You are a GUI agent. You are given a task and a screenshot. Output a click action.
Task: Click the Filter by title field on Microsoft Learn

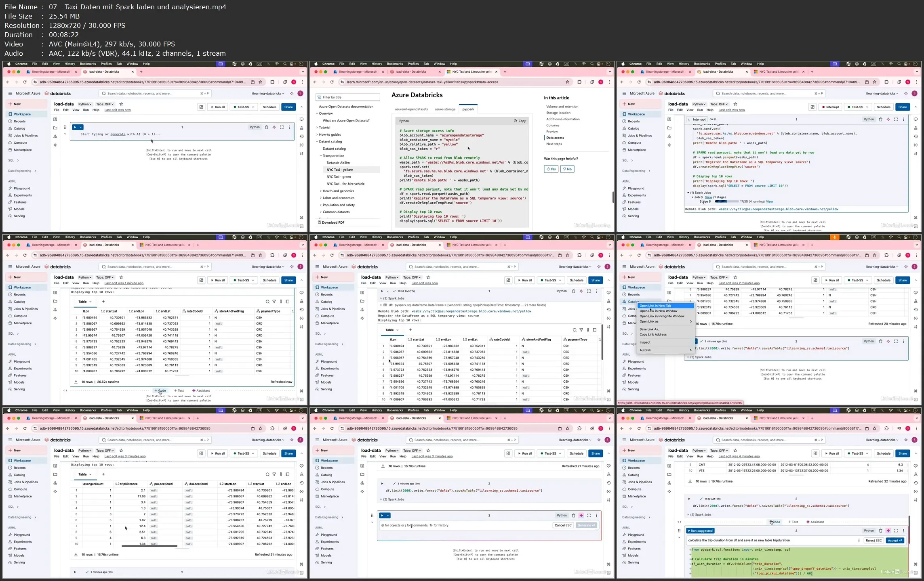coord(347,97)
